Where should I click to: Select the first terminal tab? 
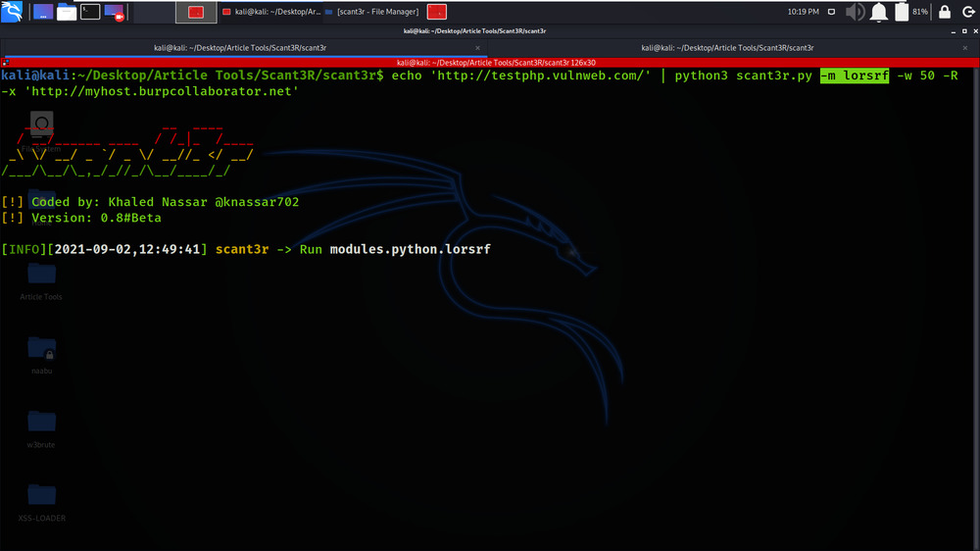point(240,47)
